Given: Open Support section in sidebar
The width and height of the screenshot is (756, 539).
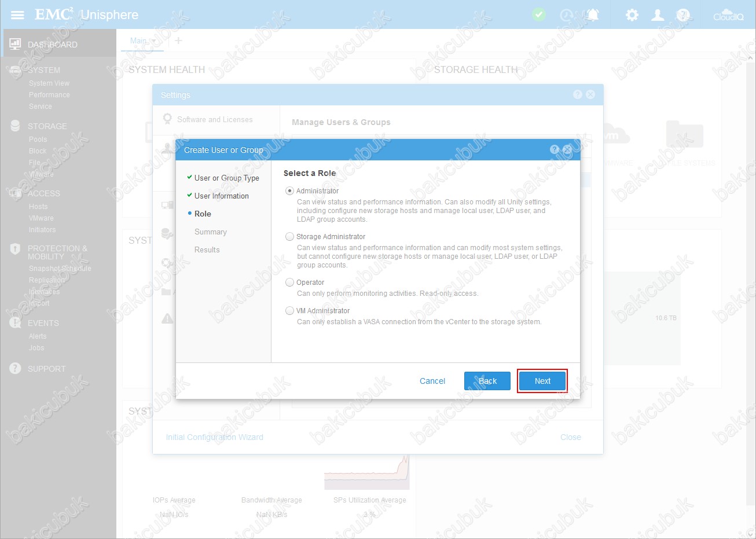Looking at the screenshot, I should (x=47, y=369).
